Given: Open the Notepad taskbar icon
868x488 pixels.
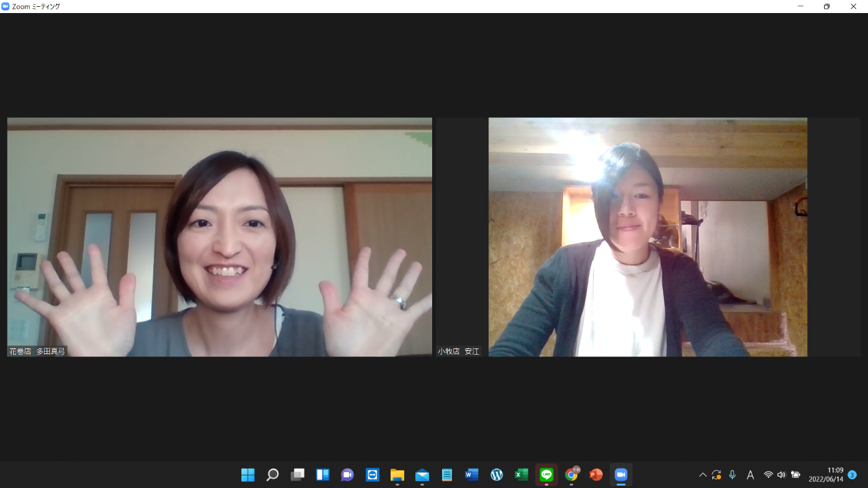Looking at the screenshot, I should point(447,475).
